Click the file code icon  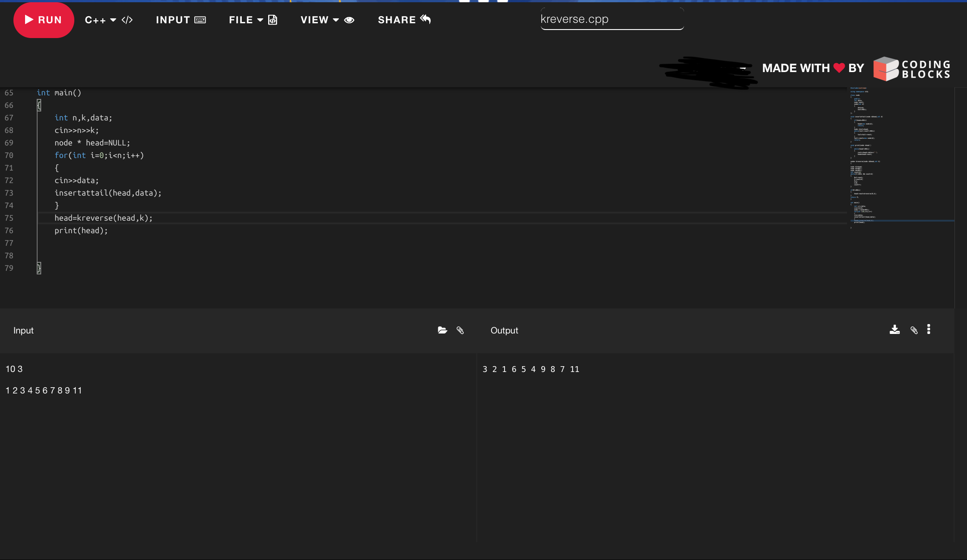point(273,20)
